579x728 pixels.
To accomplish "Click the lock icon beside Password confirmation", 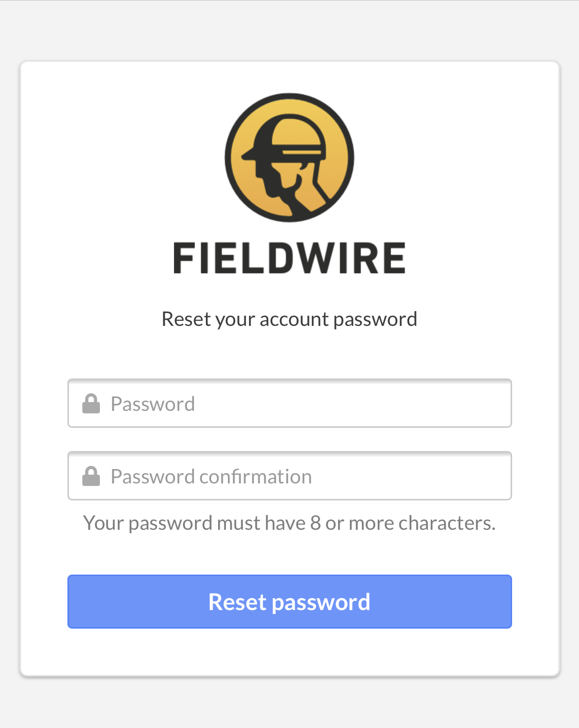I will coord(91,476).
